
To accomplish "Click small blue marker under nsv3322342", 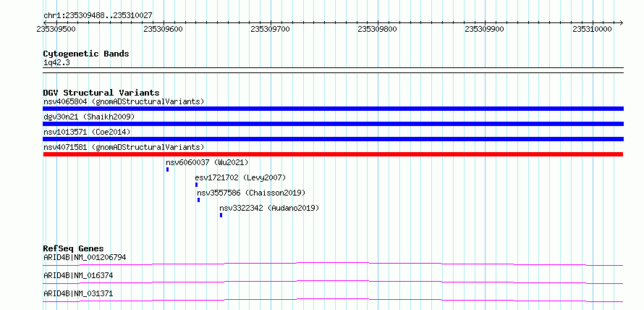I will tap(221, 215).
